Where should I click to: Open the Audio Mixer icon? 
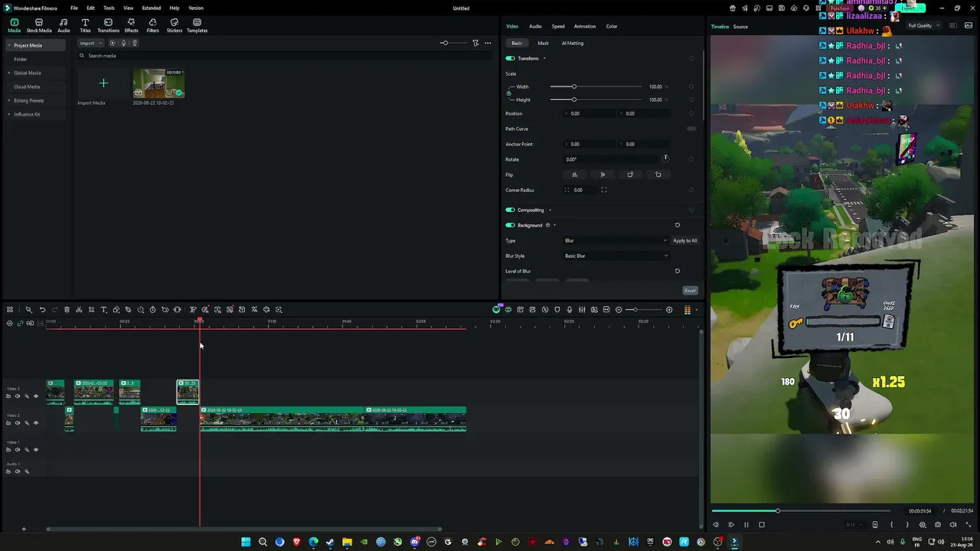pyautogui.click(x=582, y=310)
